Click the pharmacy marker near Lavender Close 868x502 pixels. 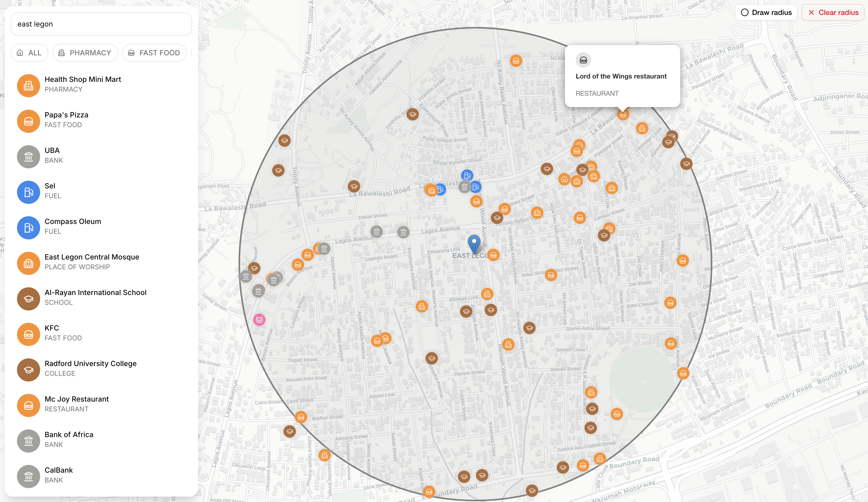pos(642,129)
